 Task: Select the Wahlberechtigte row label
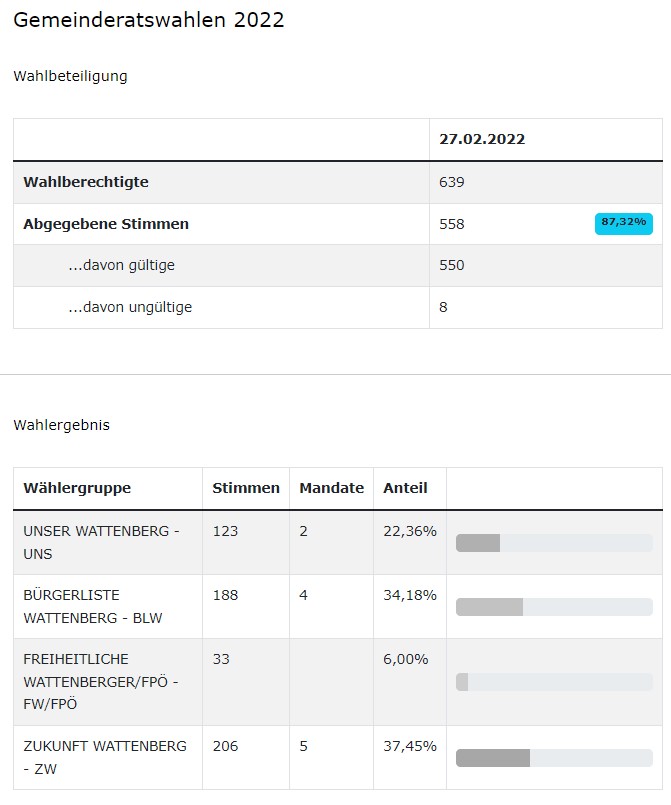click(x=86, y=182)
